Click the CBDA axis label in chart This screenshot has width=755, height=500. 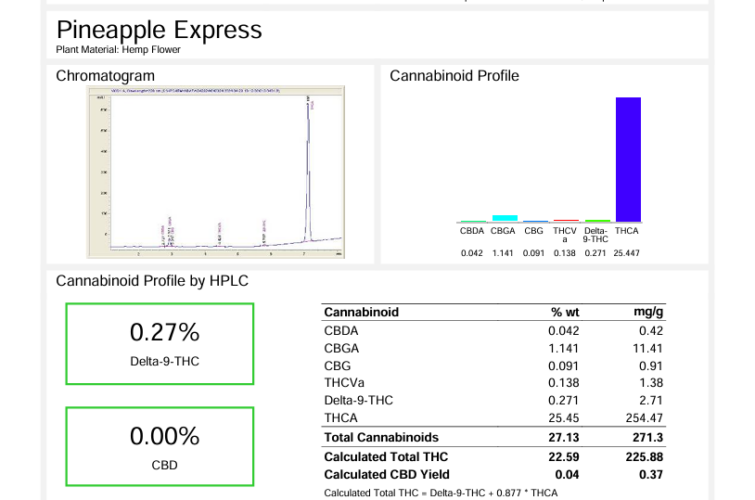pyautogui.click(x=472, y=231)
